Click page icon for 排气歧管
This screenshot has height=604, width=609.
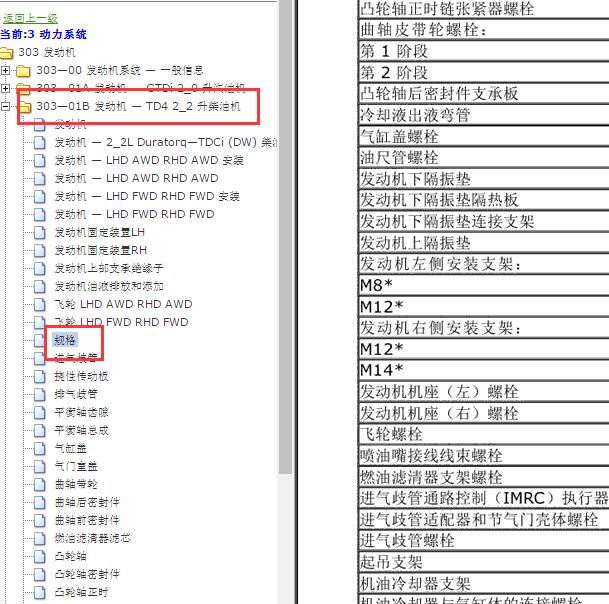click(40, 394)
